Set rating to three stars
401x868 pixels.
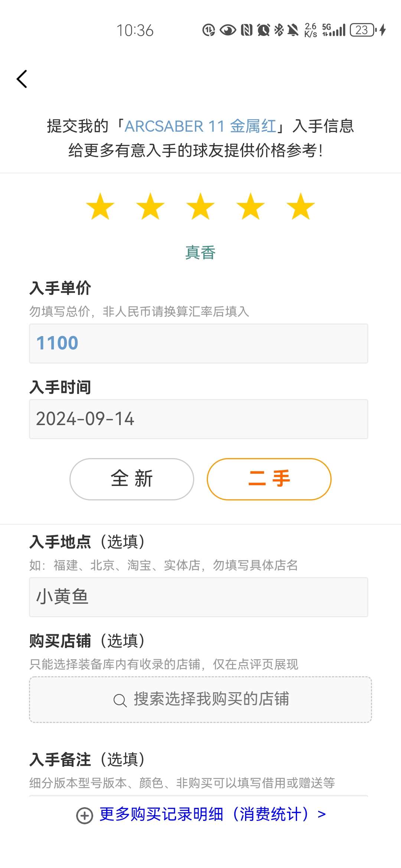(200, 206)
